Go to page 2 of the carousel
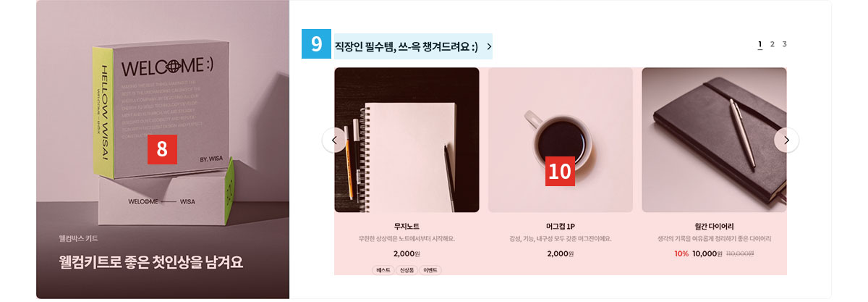 coord(773,44)
